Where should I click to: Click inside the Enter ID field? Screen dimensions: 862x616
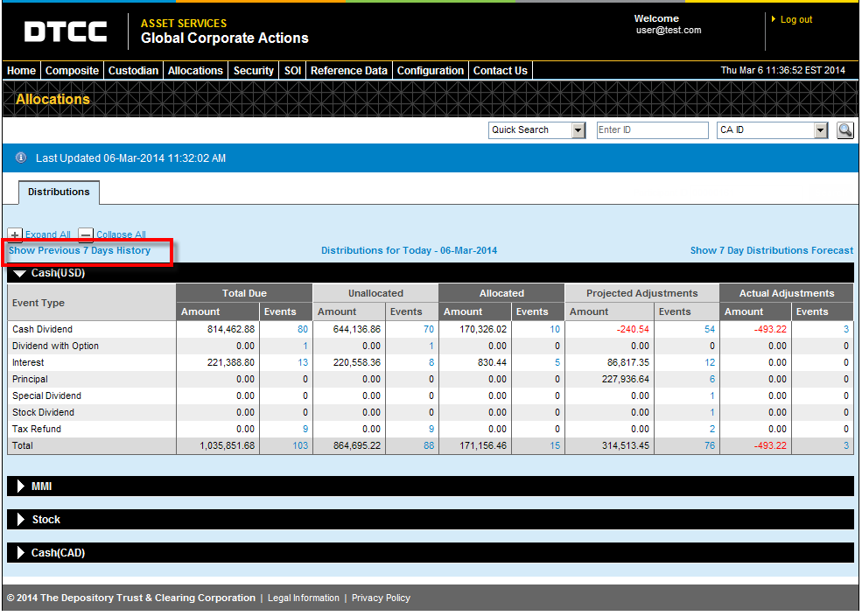click(652, 130)
